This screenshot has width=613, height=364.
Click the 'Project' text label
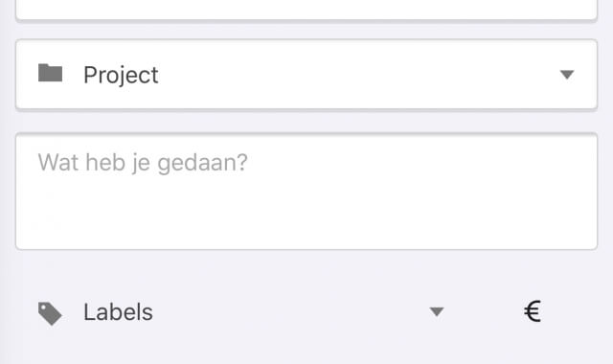pyautogui.click(x=121, y=75)
